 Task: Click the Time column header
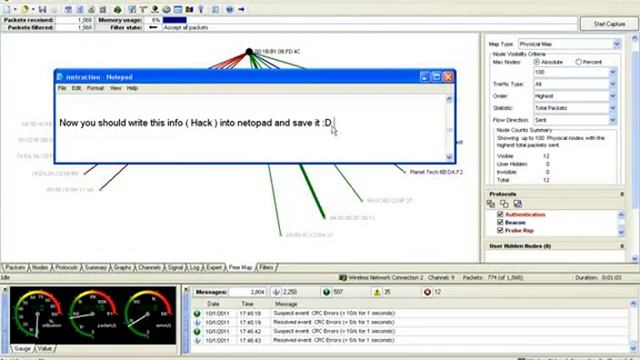(x=247, y=304)
